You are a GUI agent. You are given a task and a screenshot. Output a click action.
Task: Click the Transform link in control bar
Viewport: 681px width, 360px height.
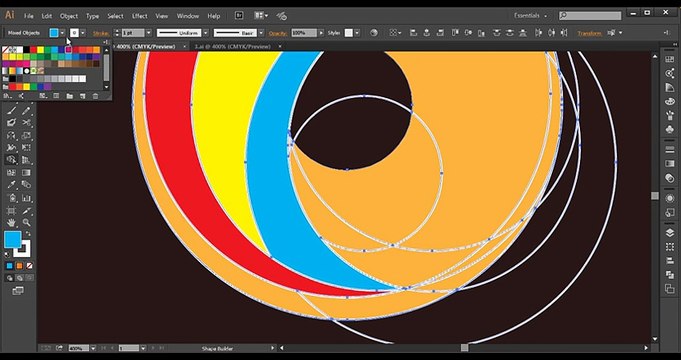(x=589, y=33)
